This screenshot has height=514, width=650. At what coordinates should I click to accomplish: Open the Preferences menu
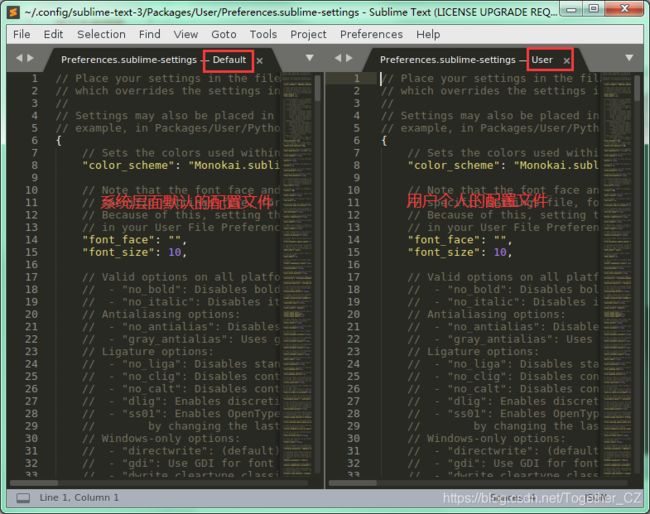point(371,34)
